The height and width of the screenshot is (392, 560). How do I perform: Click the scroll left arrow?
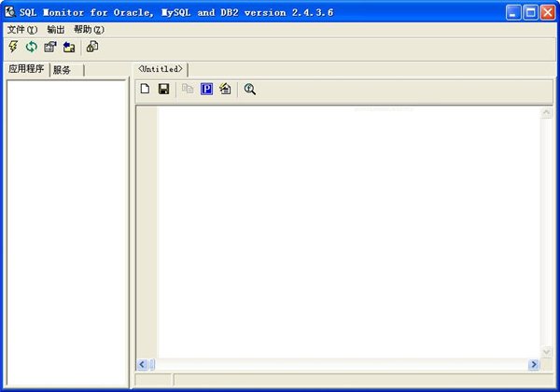point(142,364)
